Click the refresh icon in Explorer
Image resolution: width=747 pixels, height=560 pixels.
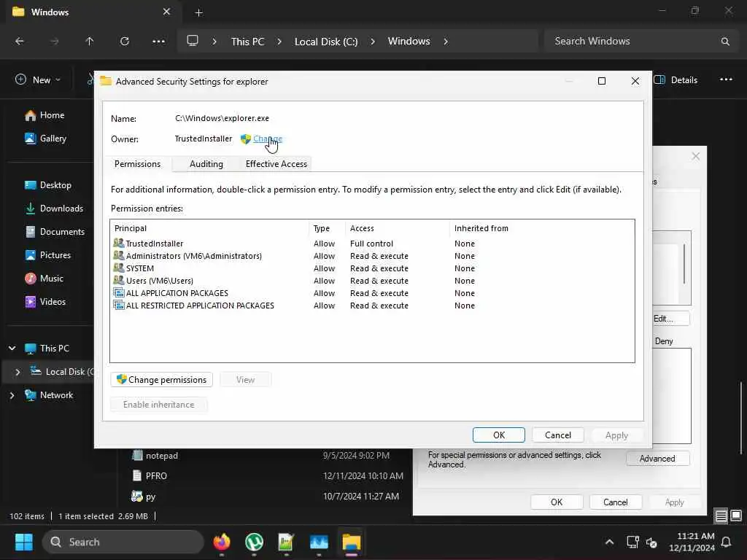pyautogui.click(x=124, y=42)
